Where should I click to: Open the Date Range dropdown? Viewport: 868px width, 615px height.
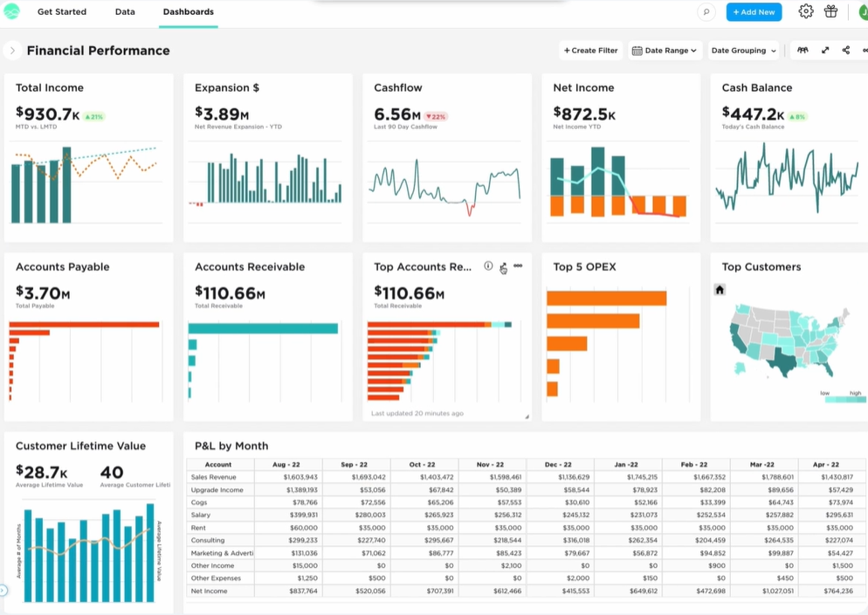click(665, 51)
